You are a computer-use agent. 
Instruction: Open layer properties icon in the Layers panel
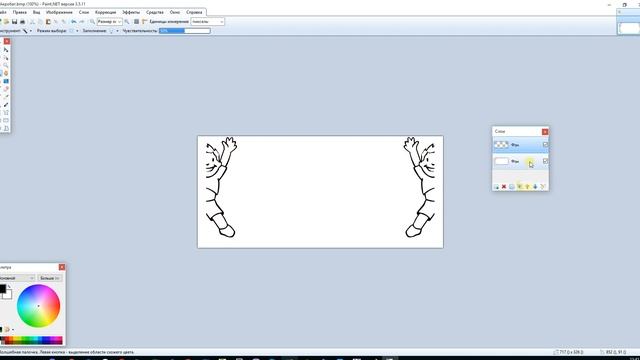point(543,187)
